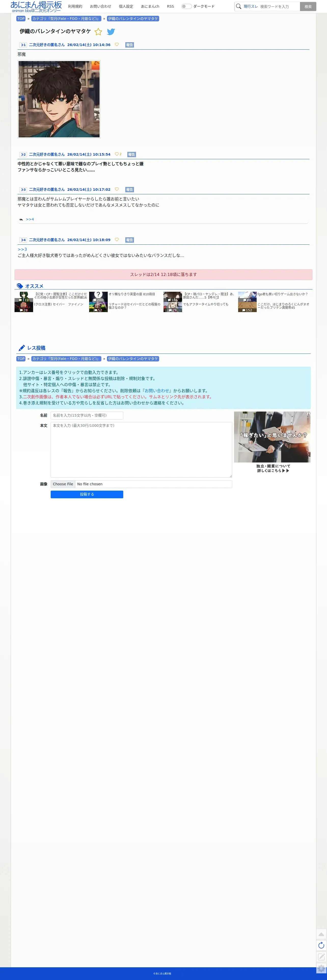This screenshot has height=980, width=327.
Task: Click the bottom thread-title breadcrumb
Action: tap(133, 359)
